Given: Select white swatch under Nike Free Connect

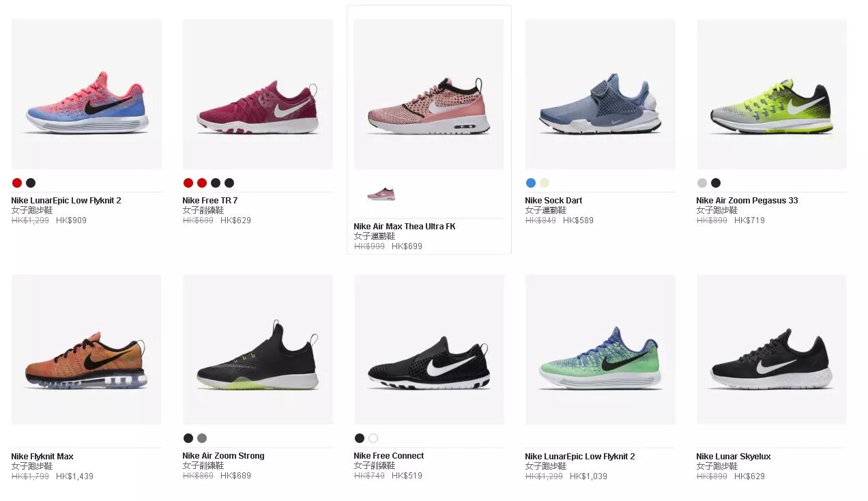Looking at the screenshot, I should click(x=373, y=438).
